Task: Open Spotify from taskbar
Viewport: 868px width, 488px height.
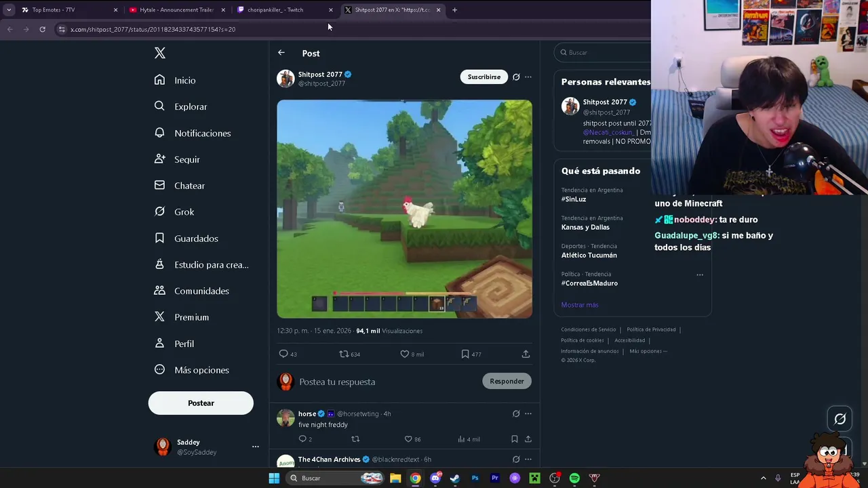Action: (x=574, y=478)
